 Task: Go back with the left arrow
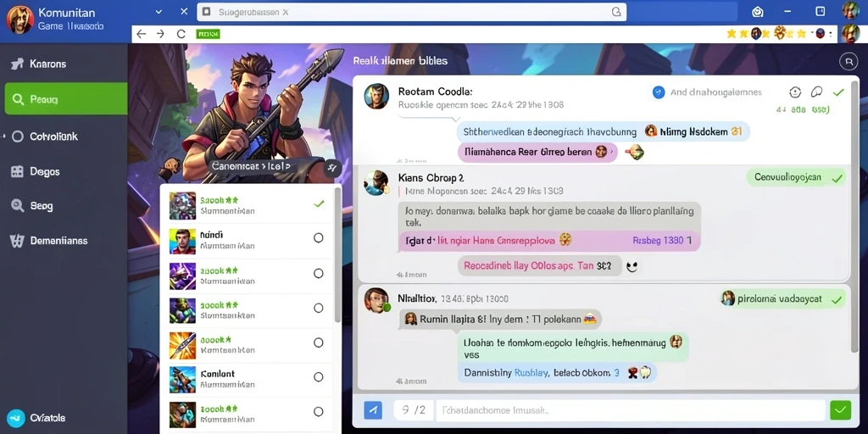click(142, 34)
